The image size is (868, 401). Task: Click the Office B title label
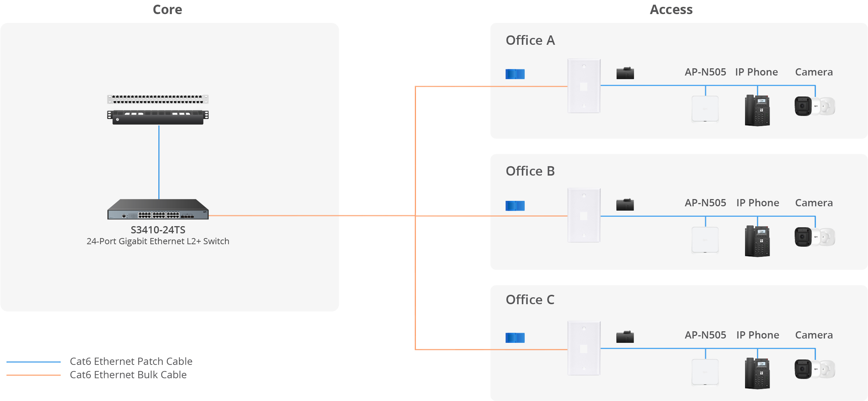click(x=530, y=171)
